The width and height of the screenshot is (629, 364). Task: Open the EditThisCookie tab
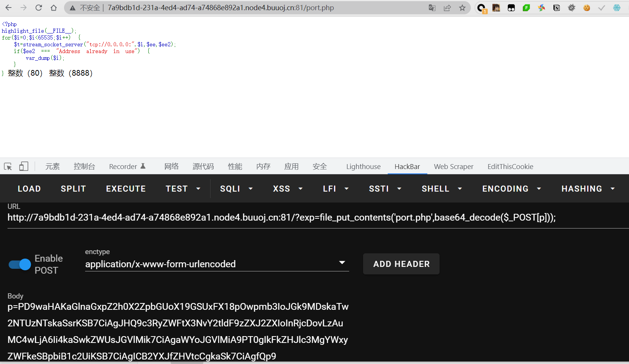coord(510,166)
